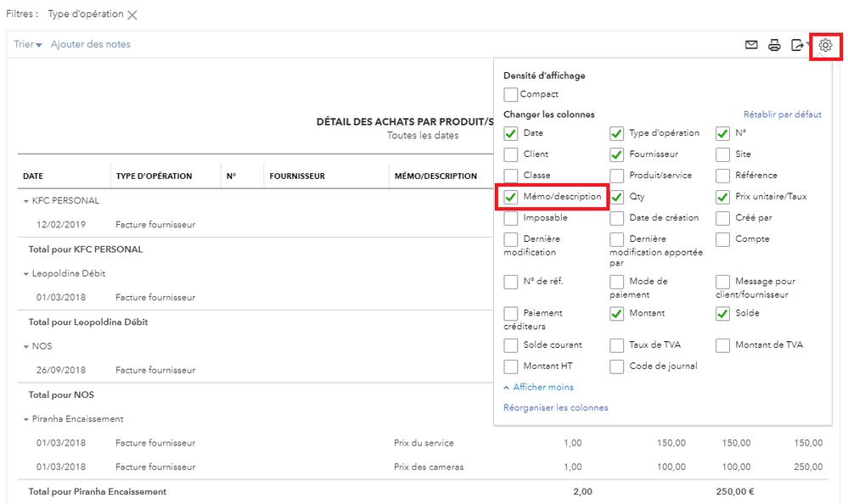848x504 pixels.
Task: Collapse the KFC PERSONAL group
Action: click(x=25, y=201)
